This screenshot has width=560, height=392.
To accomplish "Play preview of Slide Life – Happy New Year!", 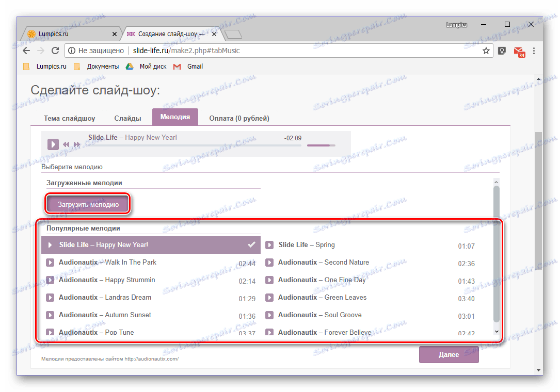I will [50, 245].
